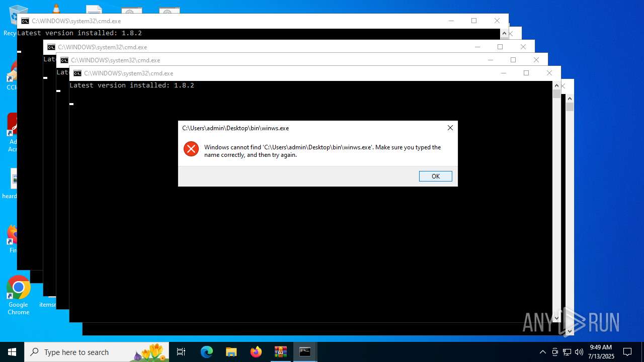Click 'Latest version installed: 1.8.2' in front cmd
Image resolution: width=644 pixels, height=362 pixels.
pos(132,85)
